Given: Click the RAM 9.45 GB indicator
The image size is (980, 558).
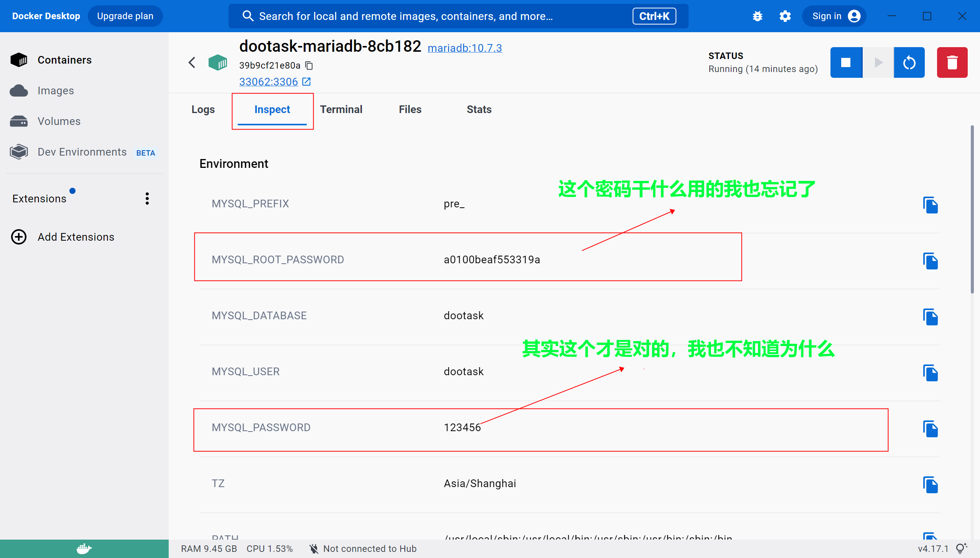Looking at the screenshot, I should click(x=209, y=549).
